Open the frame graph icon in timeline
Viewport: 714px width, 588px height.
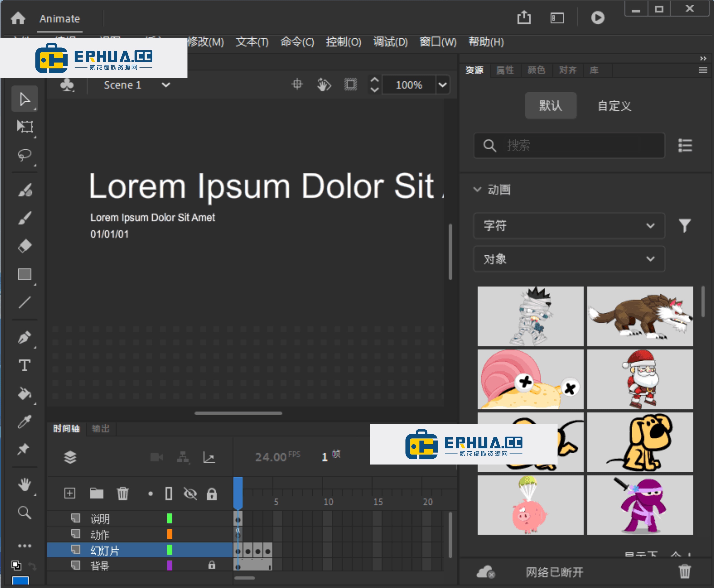(x=209, y=457)
